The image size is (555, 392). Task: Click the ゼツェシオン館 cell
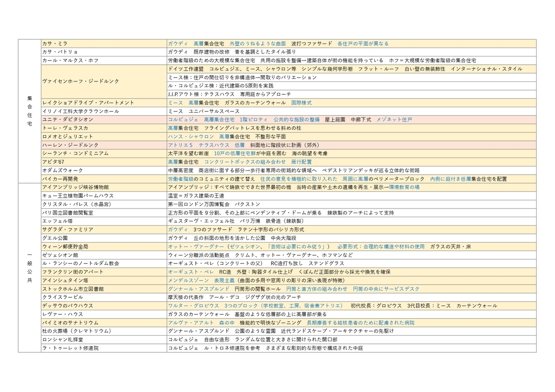(104, 255)
